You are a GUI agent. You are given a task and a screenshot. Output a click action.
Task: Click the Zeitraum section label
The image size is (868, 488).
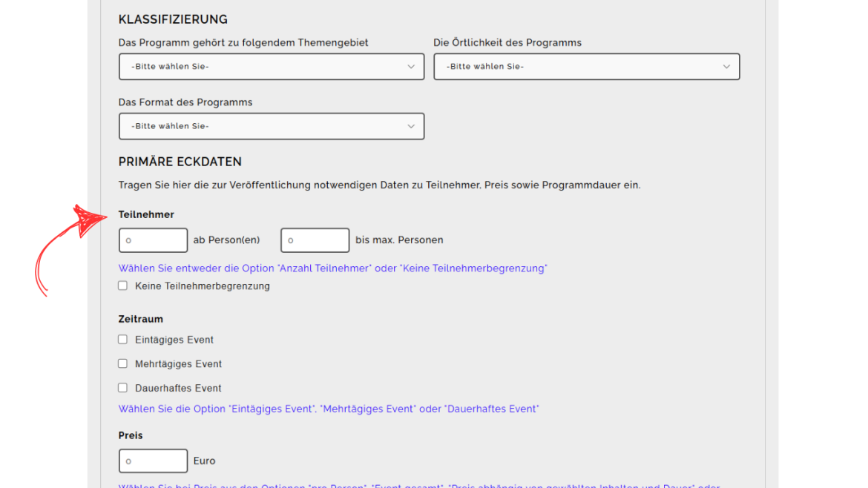tap(141, 319)
